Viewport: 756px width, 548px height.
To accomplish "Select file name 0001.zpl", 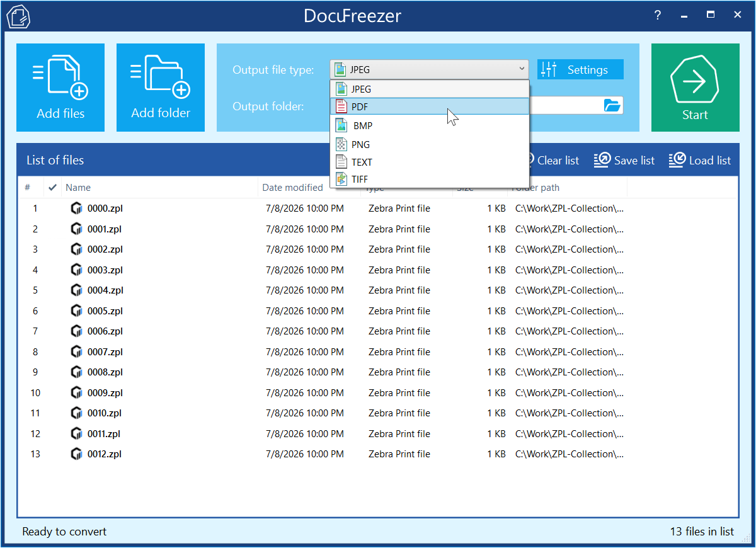I will point(105,229).
